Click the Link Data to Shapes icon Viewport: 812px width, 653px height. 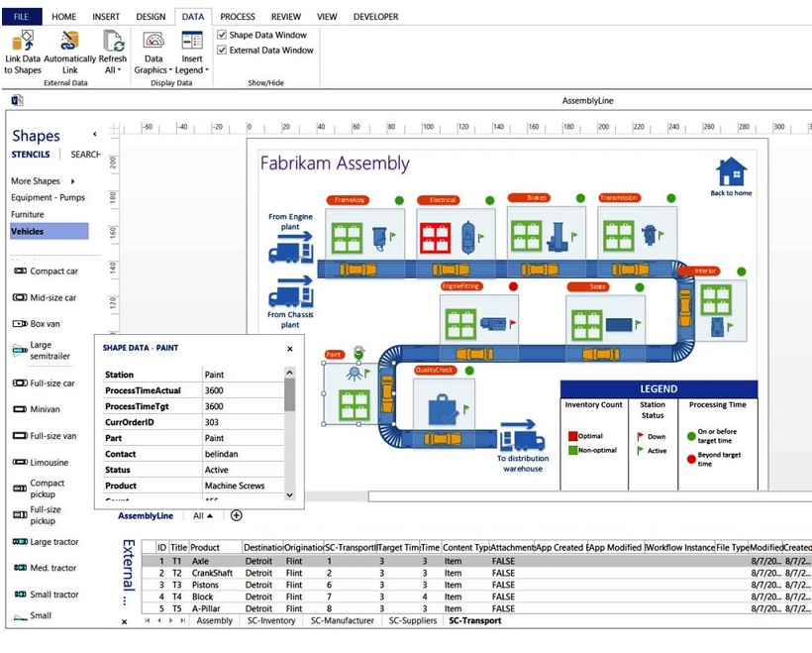(x=23, y=41)
